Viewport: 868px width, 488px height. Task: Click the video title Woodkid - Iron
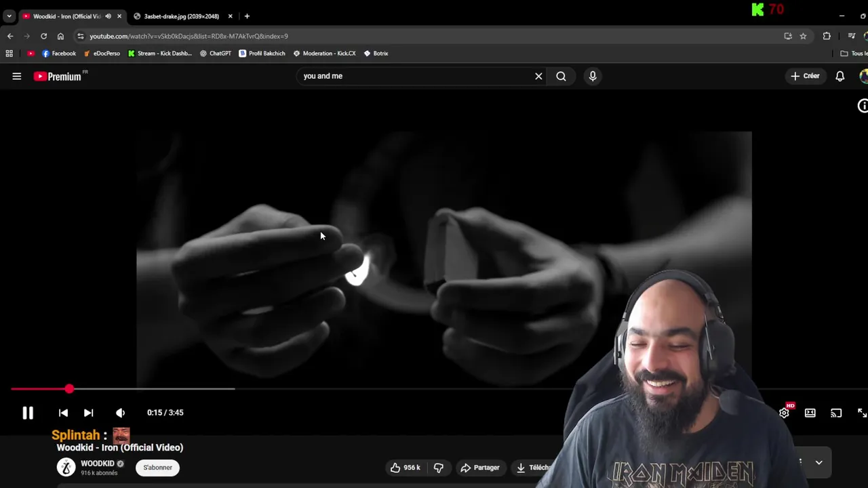[120, 447]
